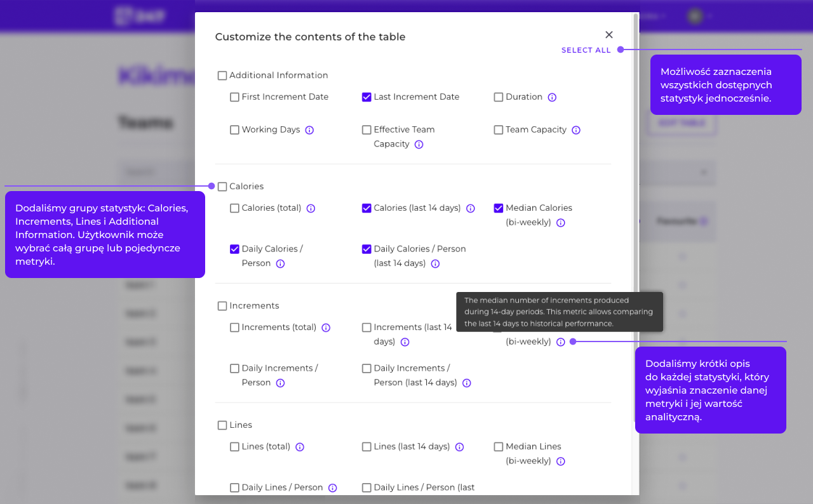Close the customize table dialog
The width and height of the screenshot is (813, 504).
[608, 35]
